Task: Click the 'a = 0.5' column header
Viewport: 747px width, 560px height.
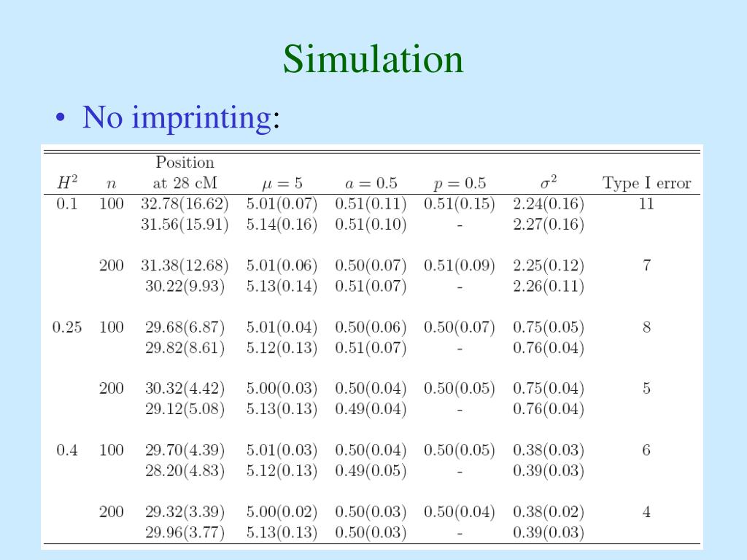Action: 371,183
